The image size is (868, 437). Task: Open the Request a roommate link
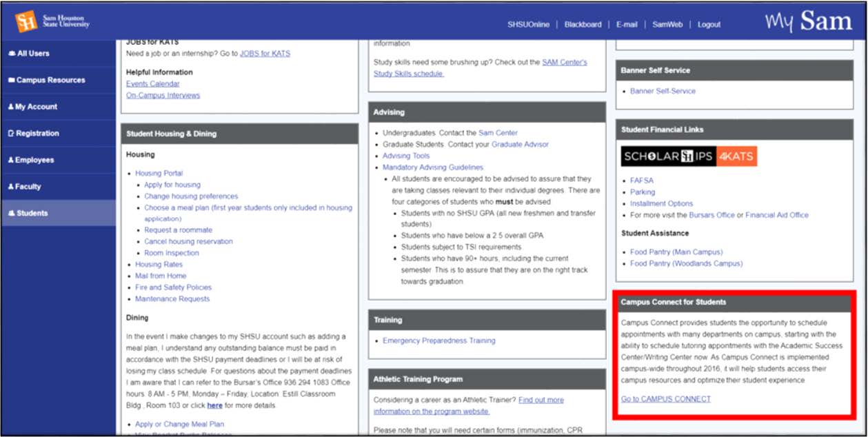(179, 230)
